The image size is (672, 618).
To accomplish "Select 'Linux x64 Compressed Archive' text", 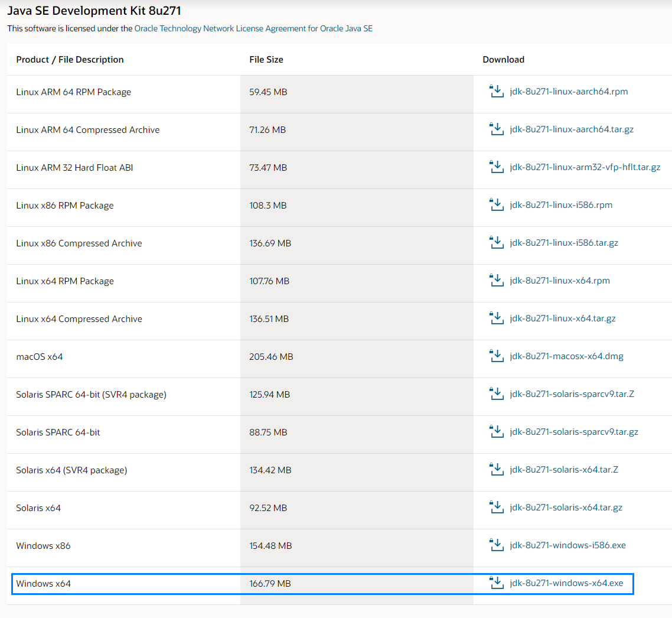I will 79,318.
